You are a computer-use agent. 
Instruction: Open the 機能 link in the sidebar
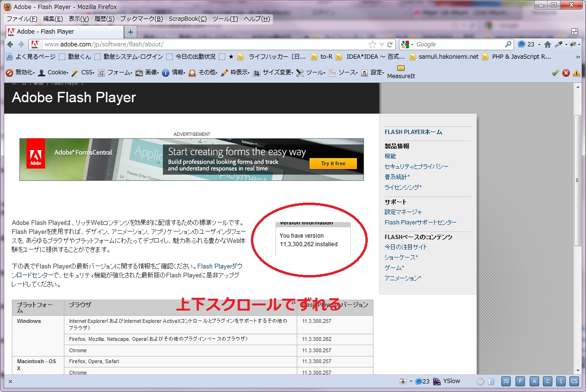pyautogui.click(x=390, y=156)
